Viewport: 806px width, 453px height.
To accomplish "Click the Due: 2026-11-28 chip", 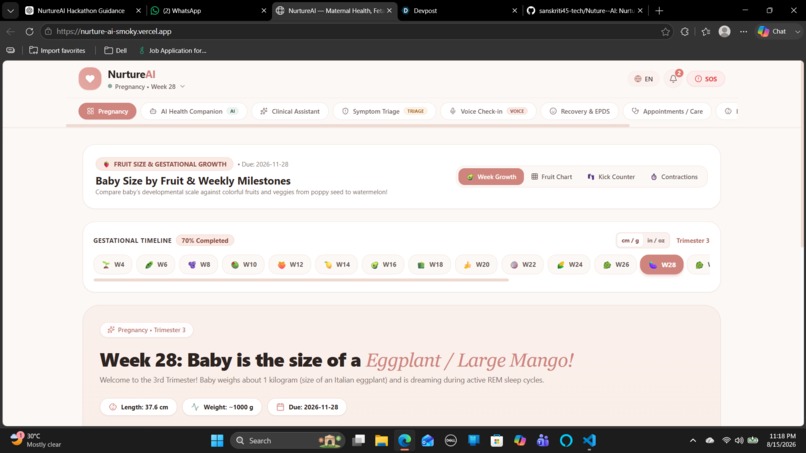I will point(307,407).
